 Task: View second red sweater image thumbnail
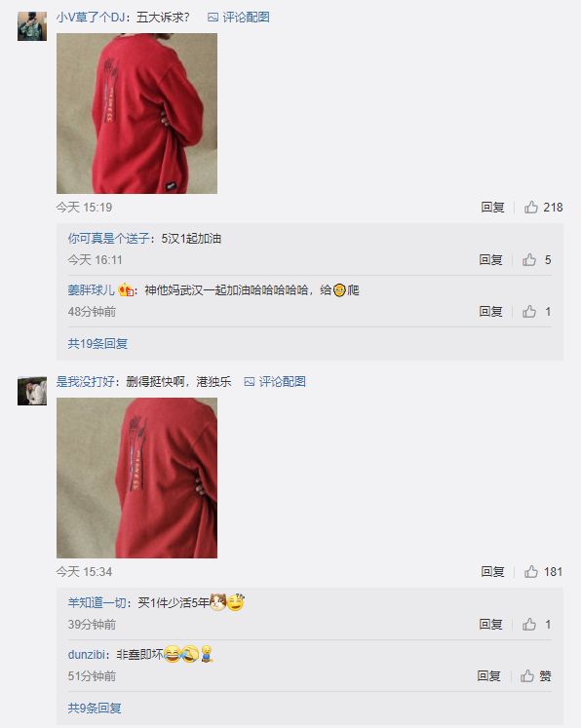pyautogui.click(x=137, y=478)
